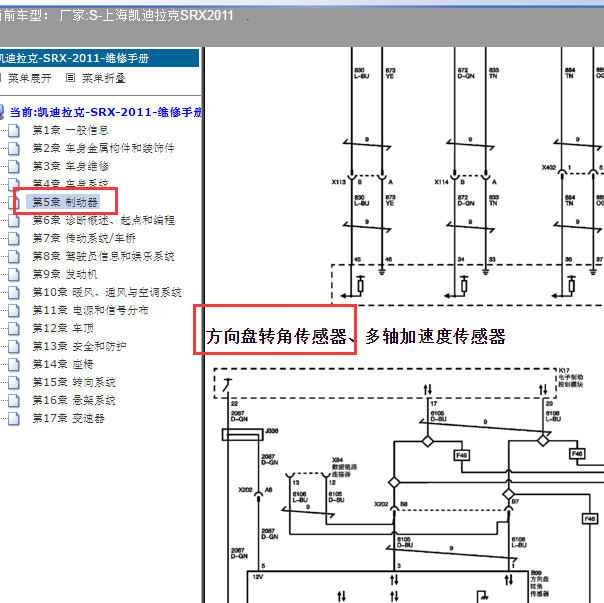Click the J338 splice label
The height and width of the screenshot is (603, 604).
coord(272,431)
